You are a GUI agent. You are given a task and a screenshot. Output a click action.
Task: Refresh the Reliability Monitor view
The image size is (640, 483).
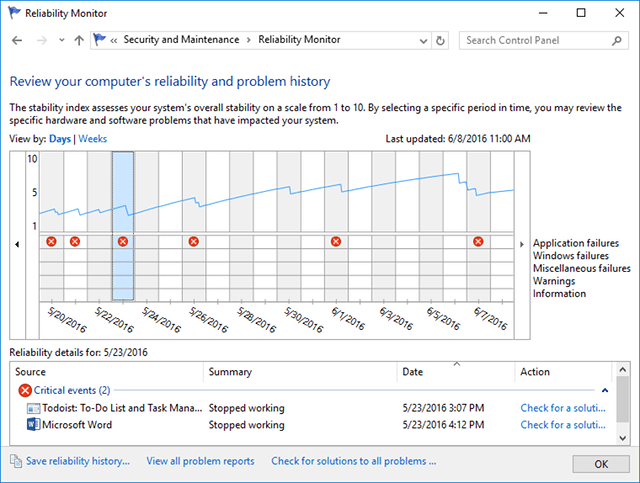click(x=440, y=40)
